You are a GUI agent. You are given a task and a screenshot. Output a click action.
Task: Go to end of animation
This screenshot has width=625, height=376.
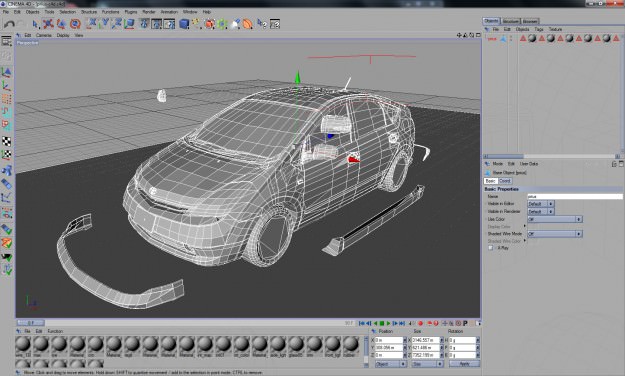point(402,323)
